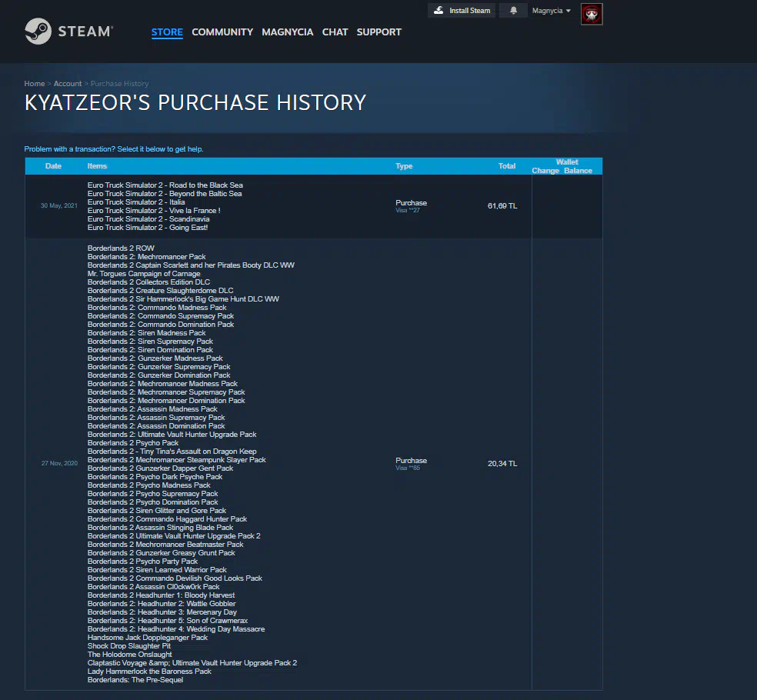Click the 20,34 TL total

coord(502,464)
